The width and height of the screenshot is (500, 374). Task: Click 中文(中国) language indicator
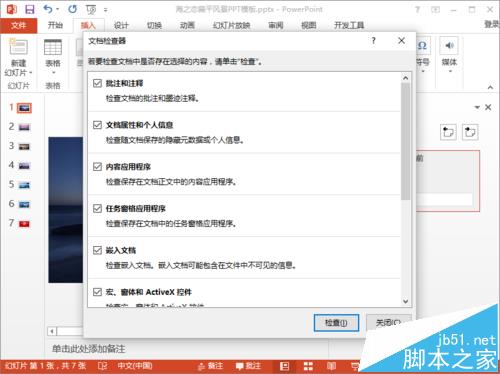click(135, 366)
